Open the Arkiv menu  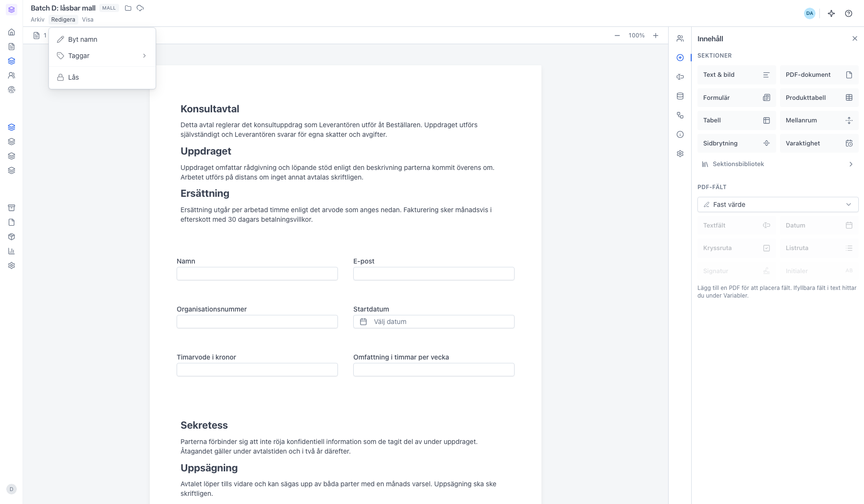[37, 20]
